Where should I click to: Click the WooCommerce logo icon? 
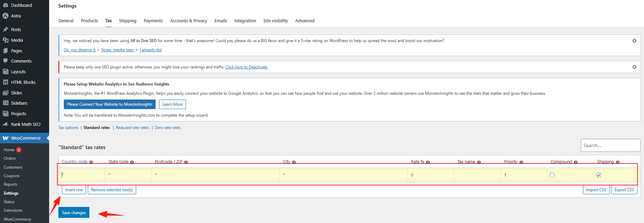[x=5, y=138]
